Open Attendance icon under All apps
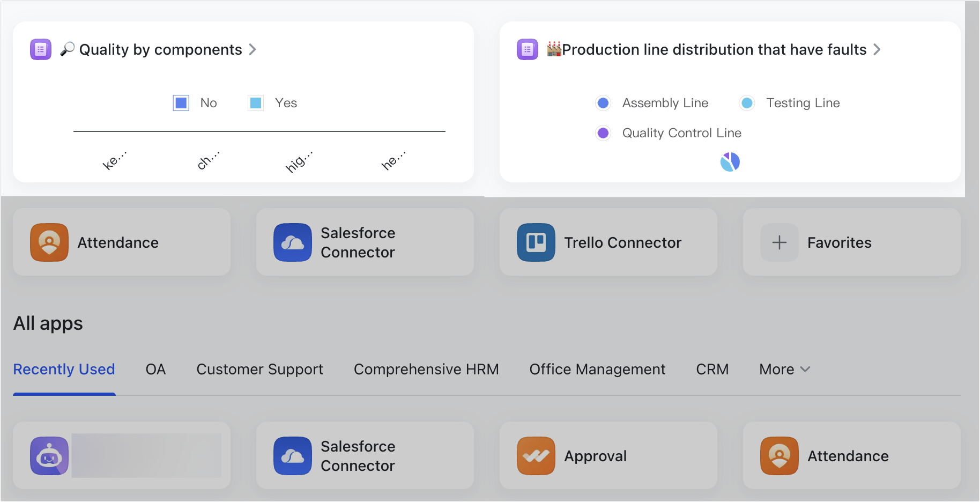Image resolution: width=980 pixels, height=502 pixels. tap(779, 456)
